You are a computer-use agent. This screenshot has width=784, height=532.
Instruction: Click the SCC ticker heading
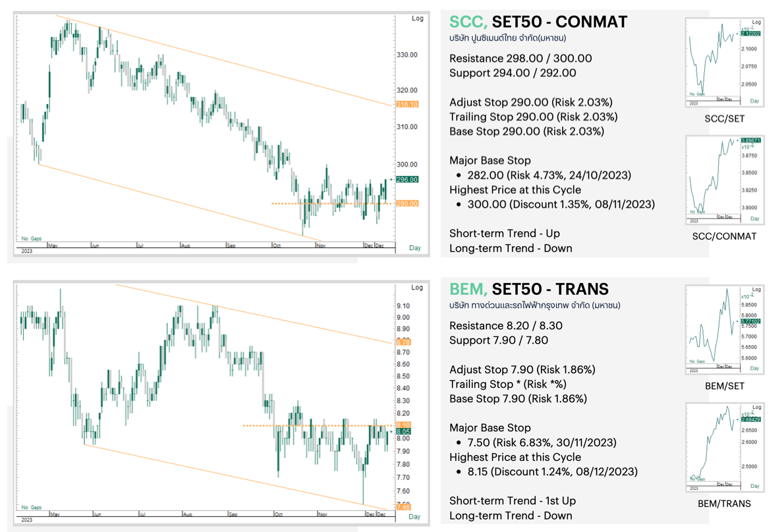coord(468,22)
